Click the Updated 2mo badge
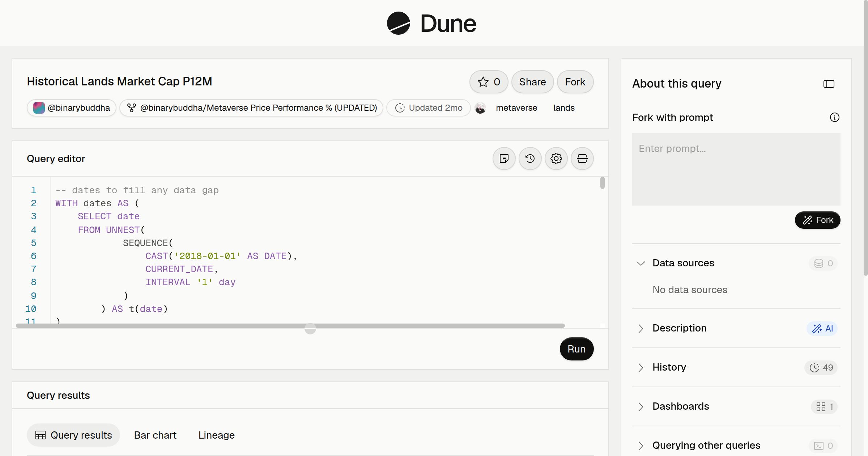This screenshot has height=456, width=868. 429,108
